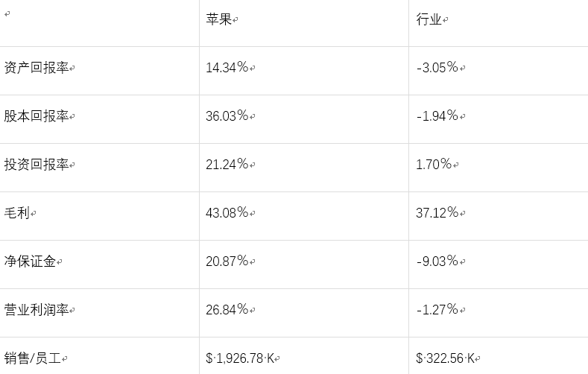Viewport: 588px width, 374px height.
Task: Click the 苹果 column header cell
Action: (x=220, y=20)
